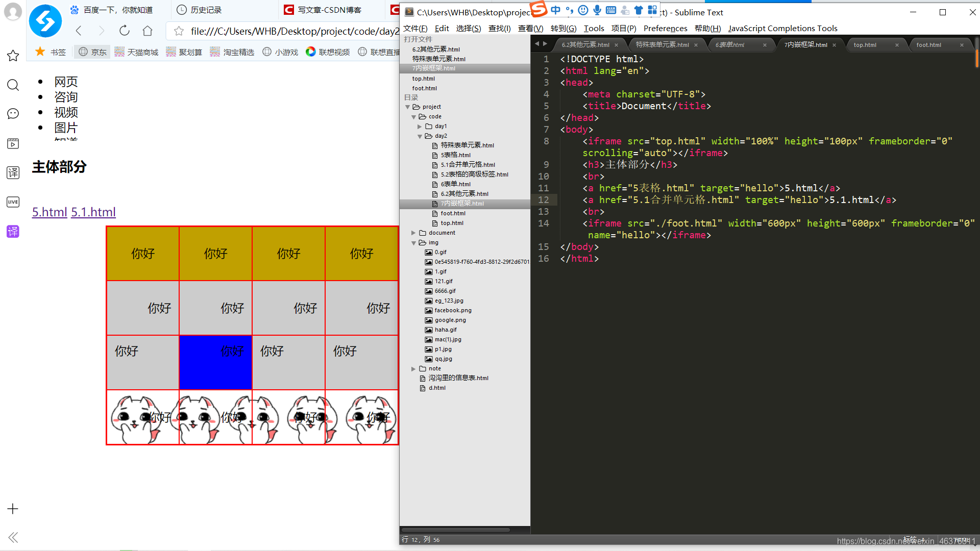Click the 5.1.html link in page
The height and width of the screenshot is (551, 980).
[x=93, y=212]
